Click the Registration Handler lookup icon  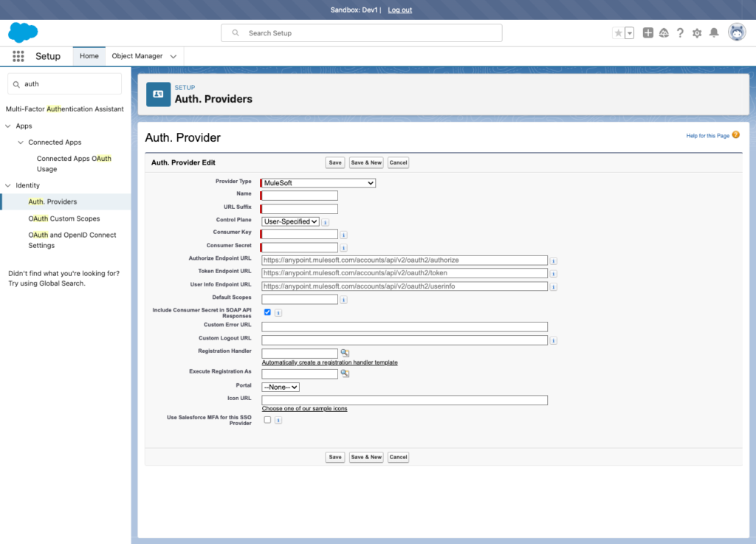click(345, 353)
